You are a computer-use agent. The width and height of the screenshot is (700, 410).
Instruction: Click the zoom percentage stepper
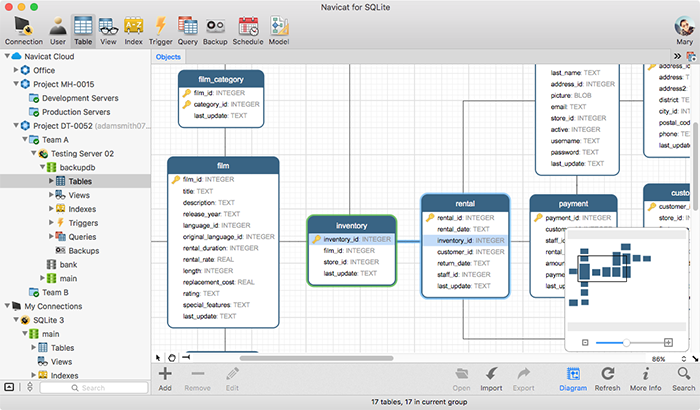point(683,359)
